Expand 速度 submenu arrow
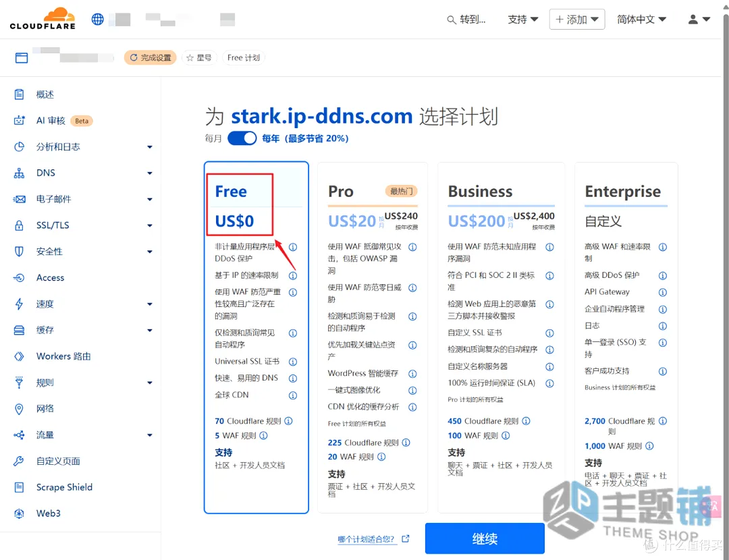Image resolution: width=729 pixels, height=560 pixels. [150, 304]
